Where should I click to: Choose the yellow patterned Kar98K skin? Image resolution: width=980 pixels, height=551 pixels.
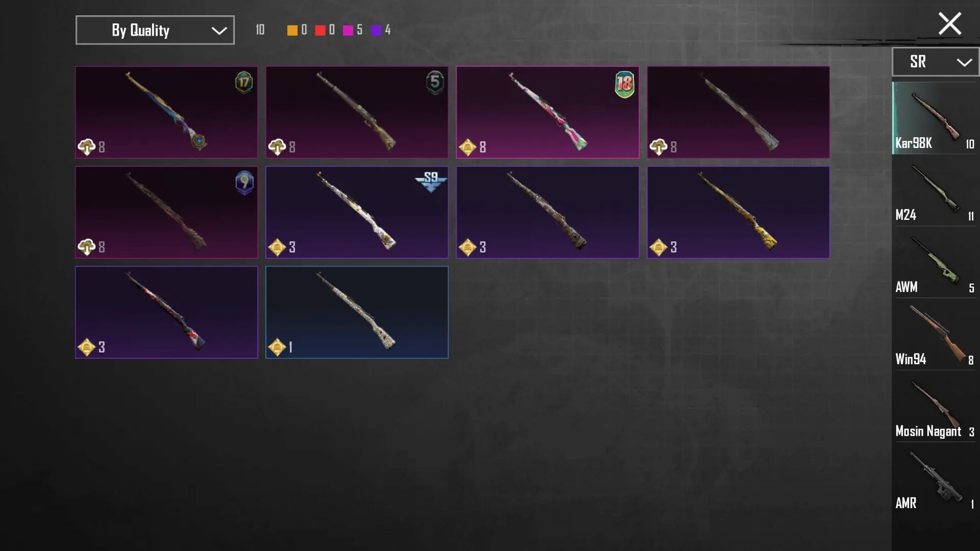738,212
